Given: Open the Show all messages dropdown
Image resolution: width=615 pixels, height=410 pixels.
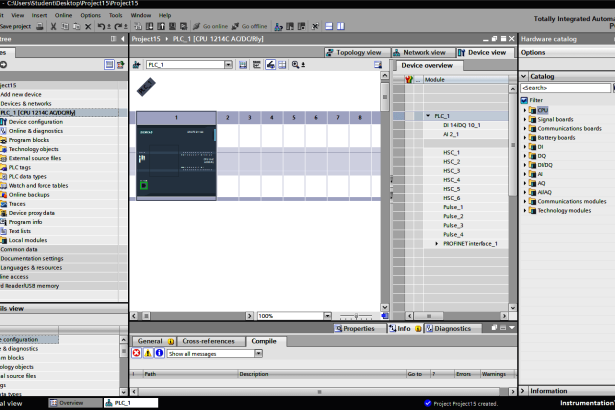Looking at the screenshot, I should 259,353.
